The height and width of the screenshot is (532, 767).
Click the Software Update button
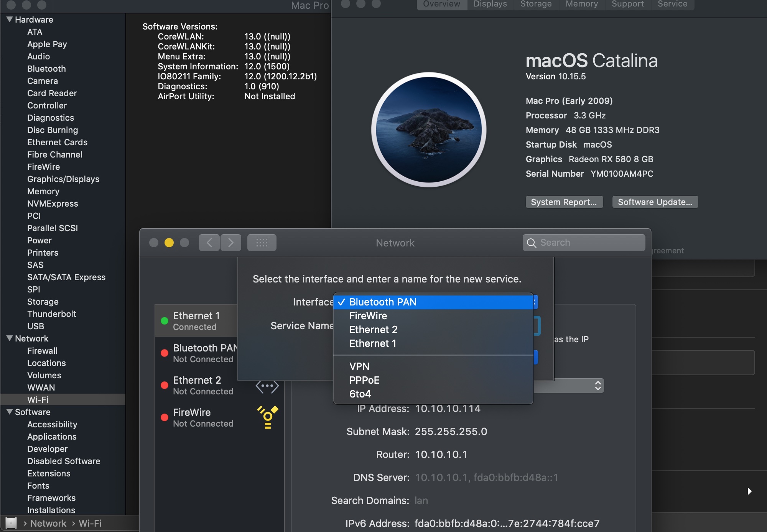655,202
